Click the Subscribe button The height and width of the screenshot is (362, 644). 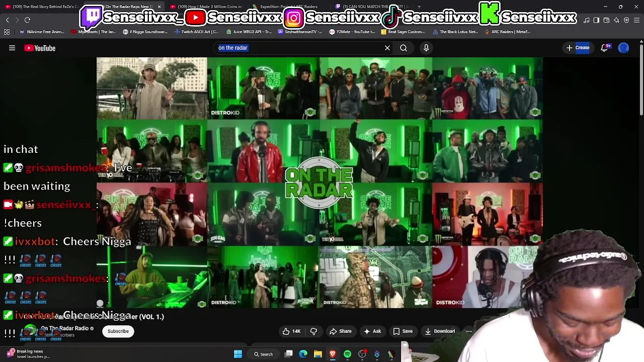click(x=118, y=331)
